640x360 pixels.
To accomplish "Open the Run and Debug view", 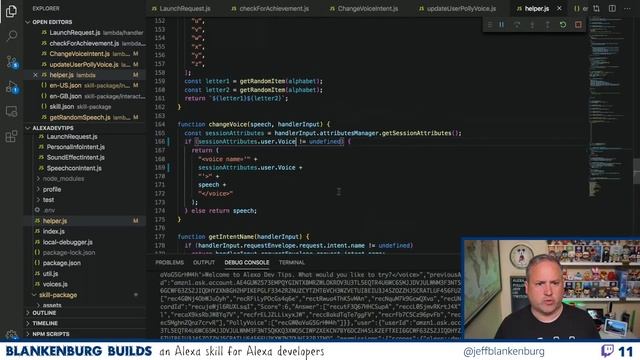I will [x=11, y=87].
